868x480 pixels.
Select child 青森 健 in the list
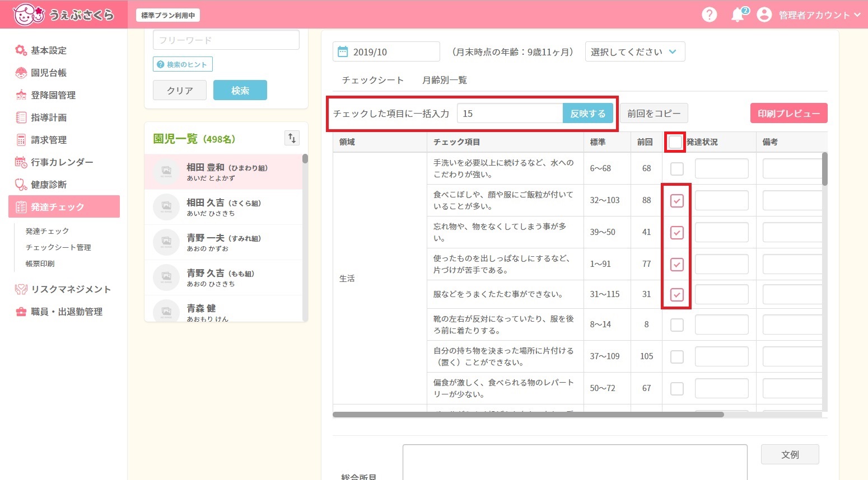(223, 309)
